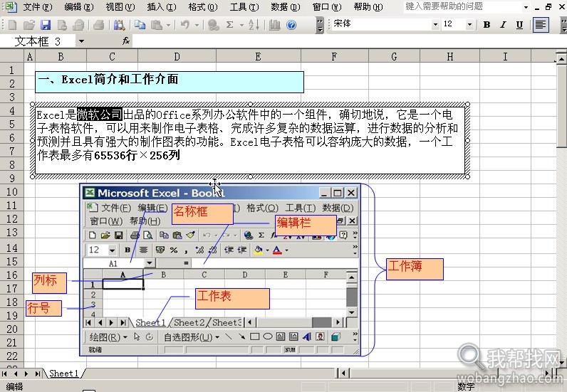Open Standard toolbar options chevron

(x=320, y=26)
